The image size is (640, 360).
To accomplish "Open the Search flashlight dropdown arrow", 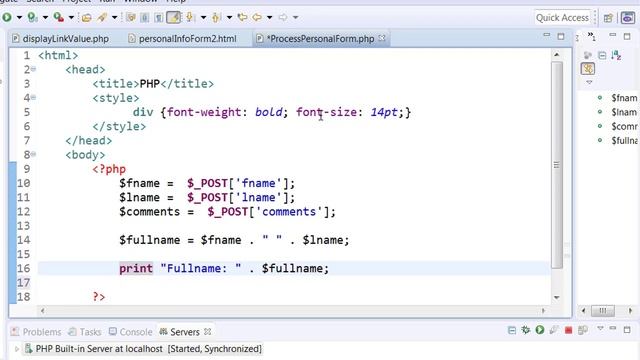I will click(x=114, y=18).
